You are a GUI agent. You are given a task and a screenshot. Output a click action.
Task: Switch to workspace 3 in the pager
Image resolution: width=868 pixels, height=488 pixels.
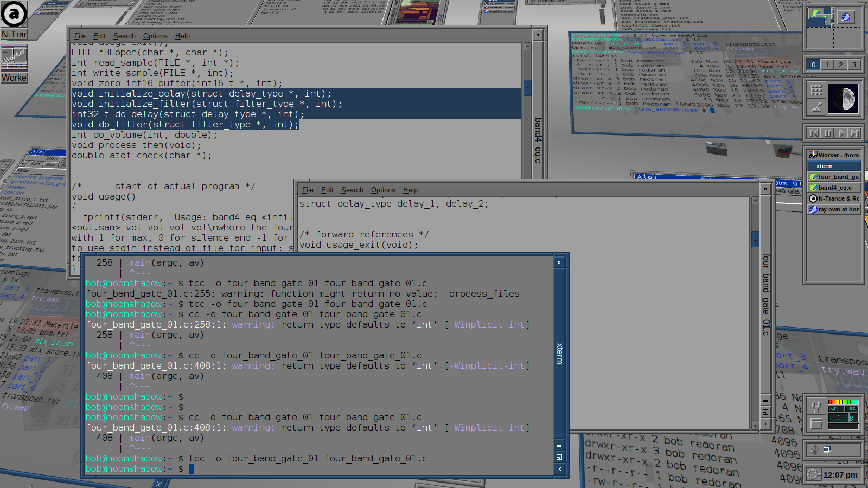coord(854,65)
